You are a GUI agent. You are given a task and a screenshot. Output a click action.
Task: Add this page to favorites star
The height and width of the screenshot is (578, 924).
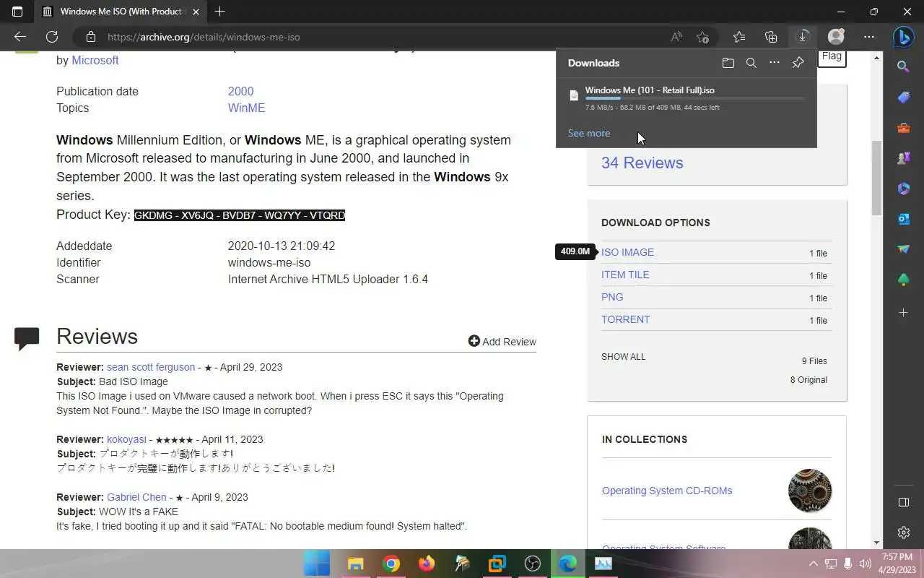point(703,37)
